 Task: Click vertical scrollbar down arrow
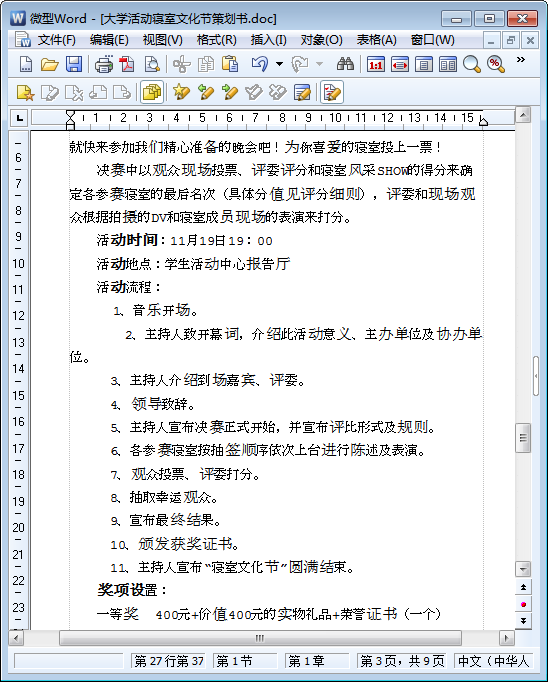tap(523, 568)
